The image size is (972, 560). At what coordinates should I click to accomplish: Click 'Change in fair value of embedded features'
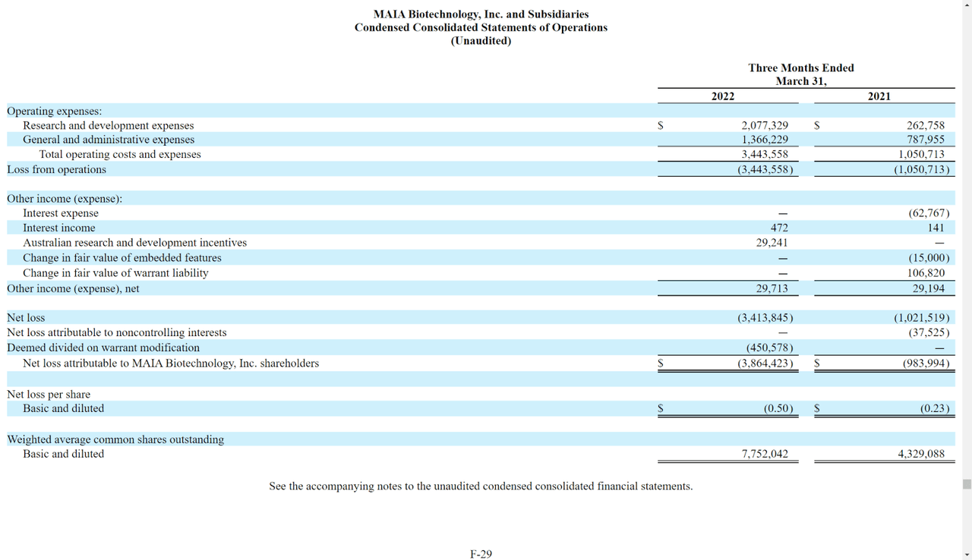[x=122, y=258]
